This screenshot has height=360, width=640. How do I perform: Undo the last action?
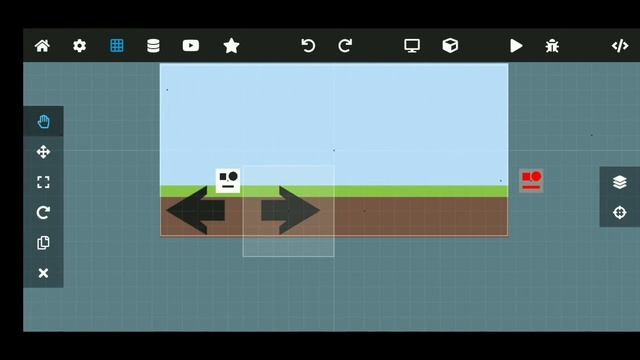(308, 46)
